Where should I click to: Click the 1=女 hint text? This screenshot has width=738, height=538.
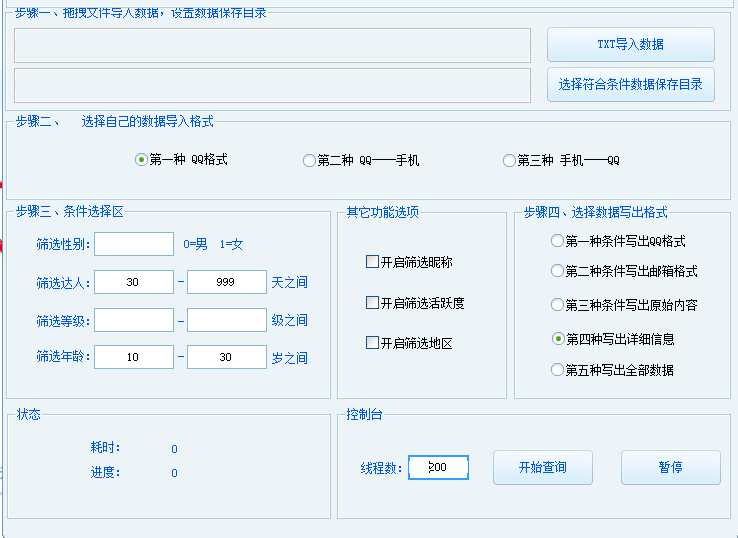pyautogui.click(x=231, y=244)
